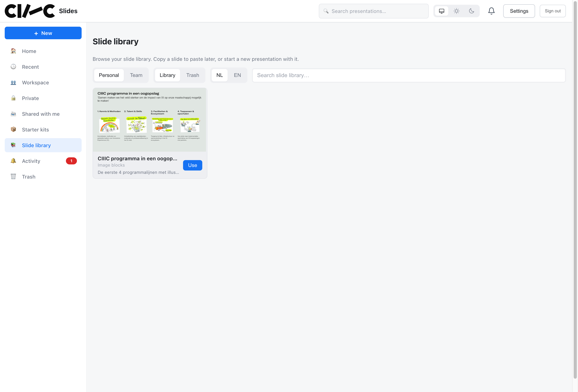This screenshot has height=392, width=578.
Task: Switch to Trash tab in slide library
Action: click(x=192, y=75)
